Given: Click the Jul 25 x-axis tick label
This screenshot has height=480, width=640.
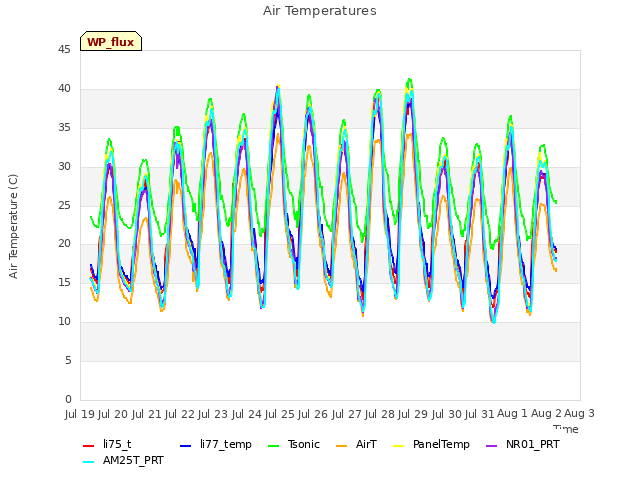Looking at the screenshot, I should click(x=280, y=414).
